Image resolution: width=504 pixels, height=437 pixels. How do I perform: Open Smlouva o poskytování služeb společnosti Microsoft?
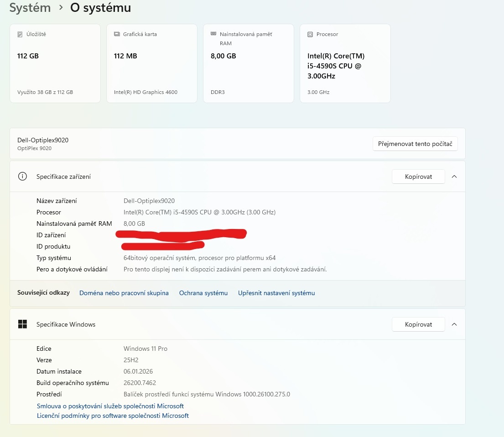[x=110, y=406]
